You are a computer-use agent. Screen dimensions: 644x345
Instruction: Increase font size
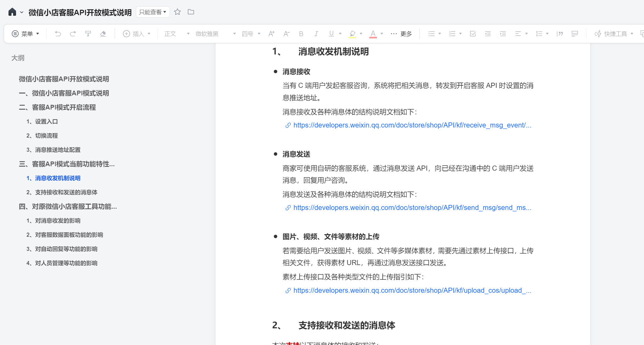point(271,34)
